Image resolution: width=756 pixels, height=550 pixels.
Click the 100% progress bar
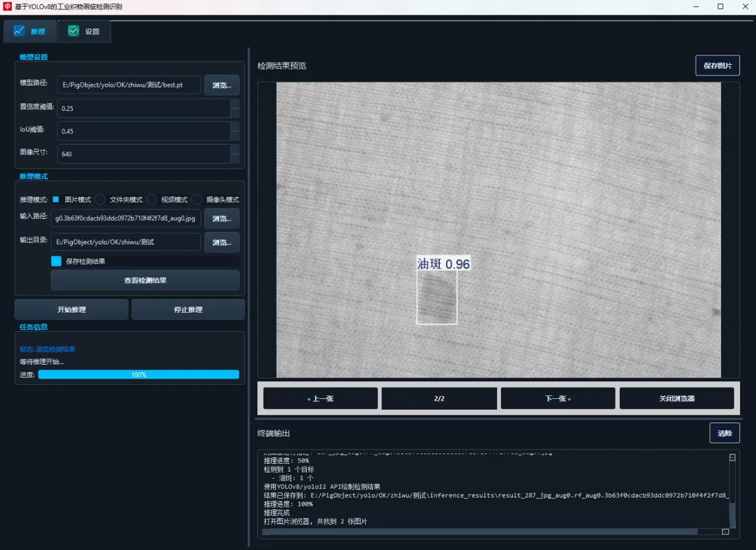[138, 374]
